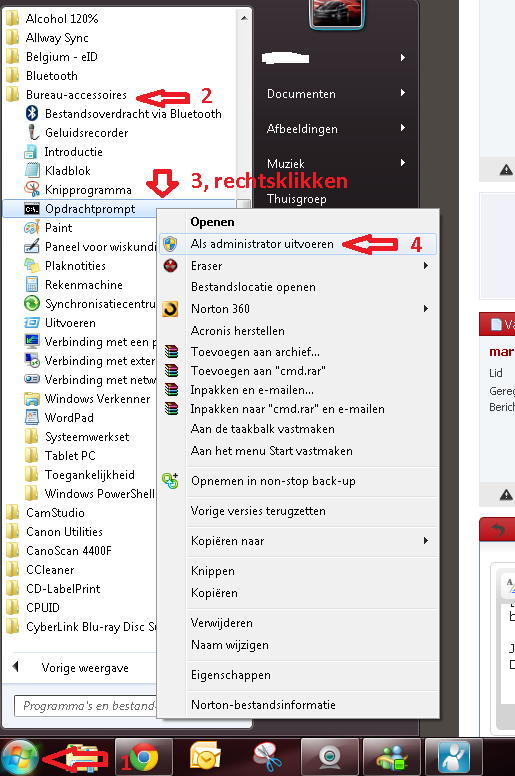This screenshot has width=515, height=776.
Task: Open Google Chrome from the taskbar
Action: pyautogui.click(x=144, y=757)
